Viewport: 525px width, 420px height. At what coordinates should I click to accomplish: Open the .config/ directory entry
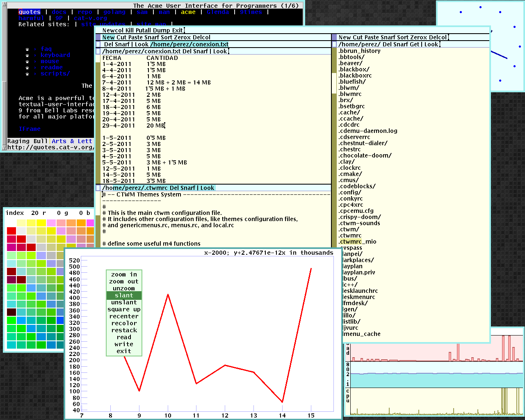(350, 192)
